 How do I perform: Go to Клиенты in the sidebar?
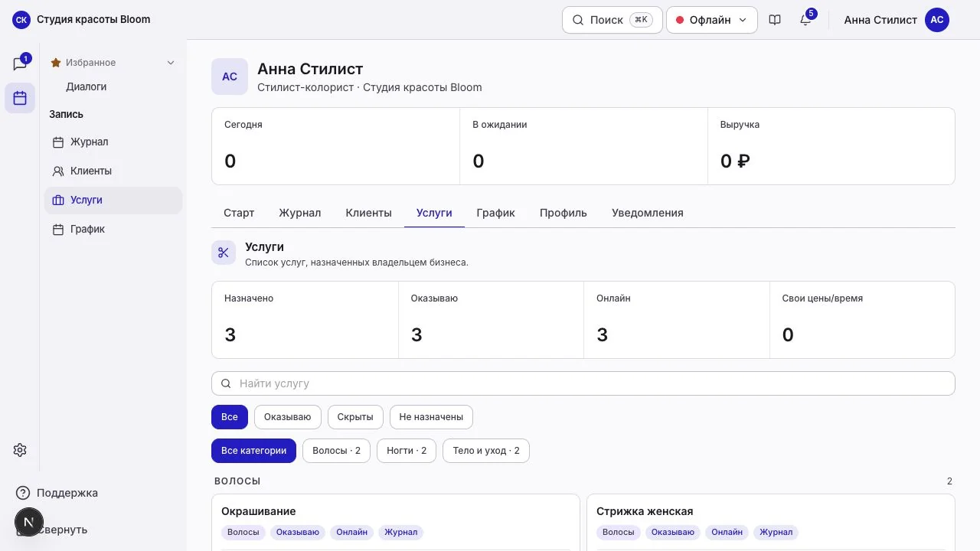(113, 171)
